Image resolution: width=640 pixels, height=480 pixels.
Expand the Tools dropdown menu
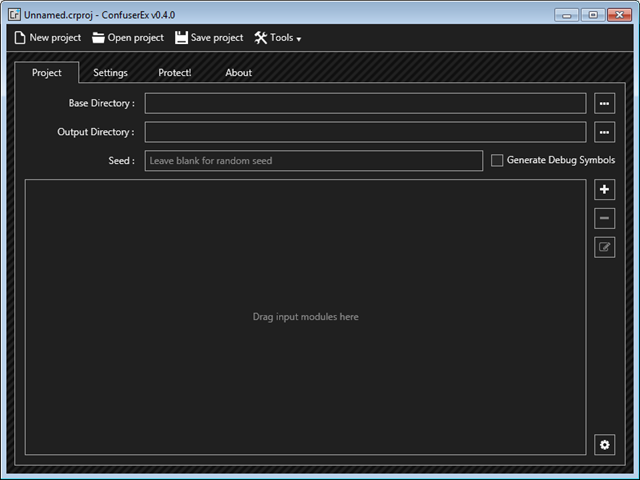278,38
